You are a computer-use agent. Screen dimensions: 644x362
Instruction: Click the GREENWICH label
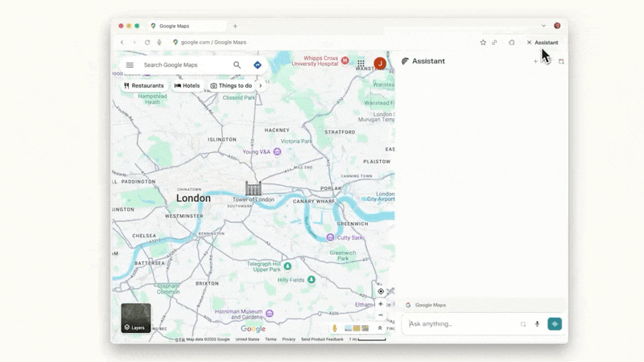click(353, 224)
